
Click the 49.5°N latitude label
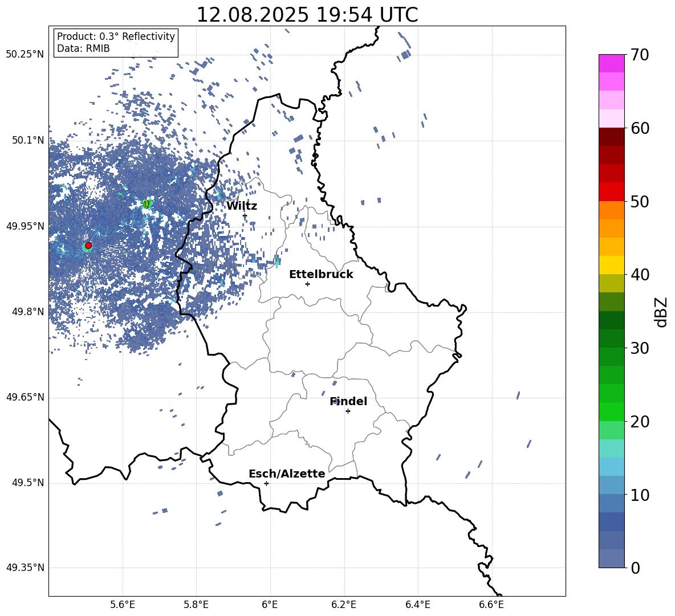coord(28,483)
